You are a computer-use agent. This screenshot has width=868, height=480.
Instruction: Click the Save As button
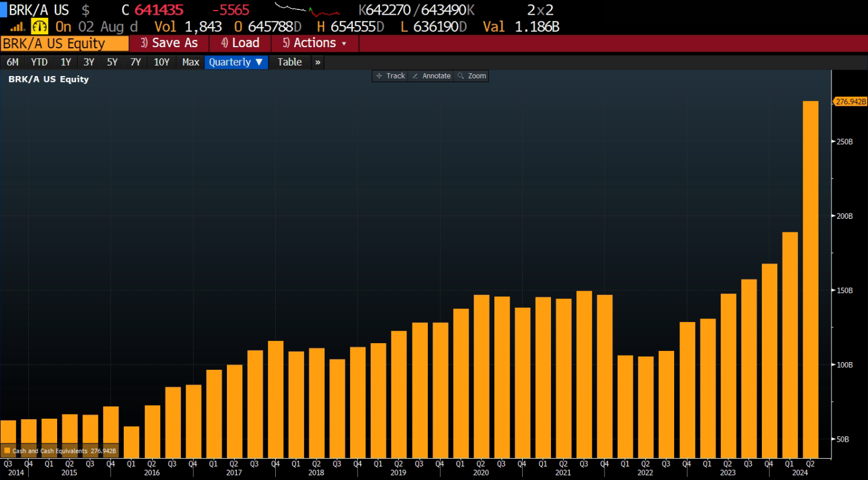click(169, 43)
